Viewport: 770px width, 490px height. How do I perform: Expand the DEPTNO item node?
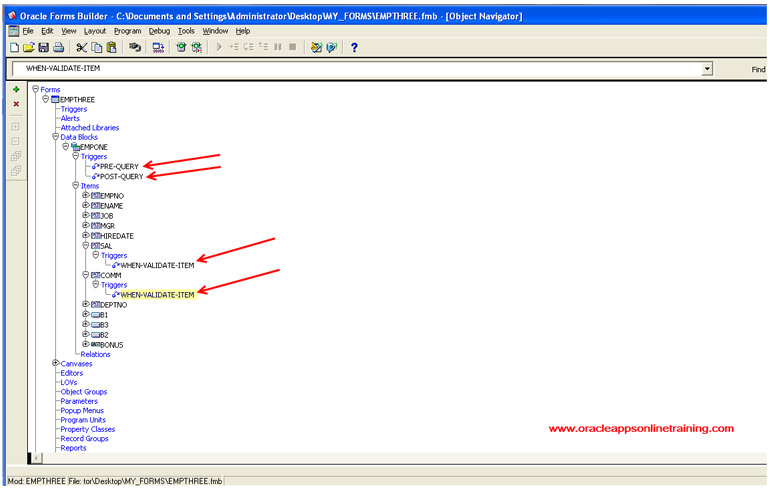tap(85, 304)
